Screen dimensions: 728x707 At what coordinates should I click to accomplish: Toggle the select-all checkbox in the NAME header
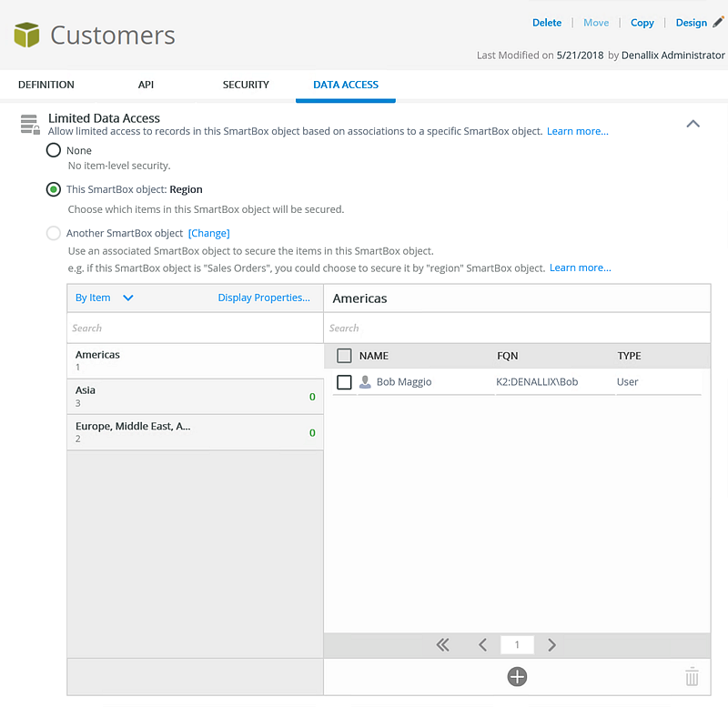pyautogui.click(x=344, y=356)
